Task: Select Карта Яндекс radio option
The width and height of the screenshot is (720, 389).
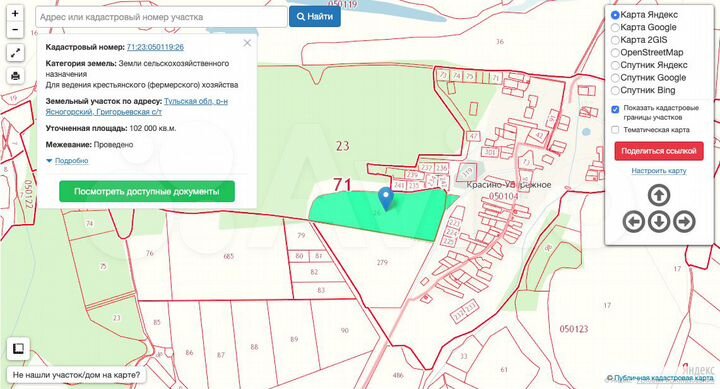Action: pyautogui.click(x=615, y=15)
